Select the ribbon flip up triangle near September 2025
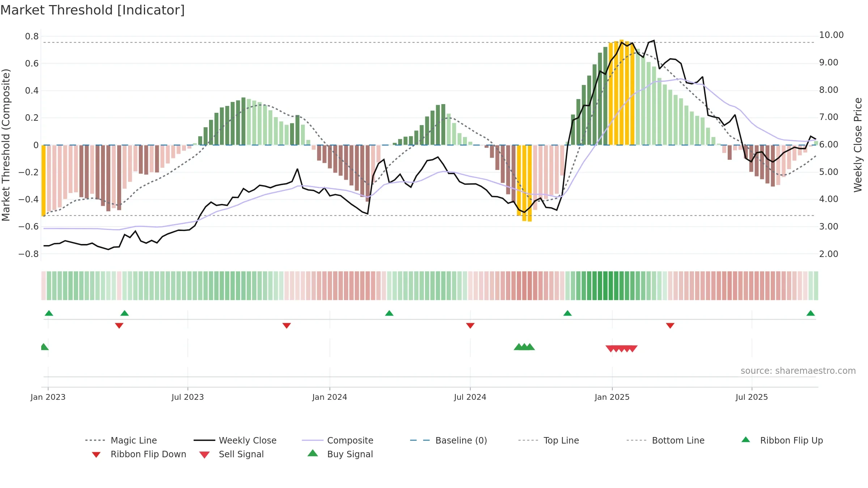Viewport: 868px width, 488px height. [x=810, y=313]
